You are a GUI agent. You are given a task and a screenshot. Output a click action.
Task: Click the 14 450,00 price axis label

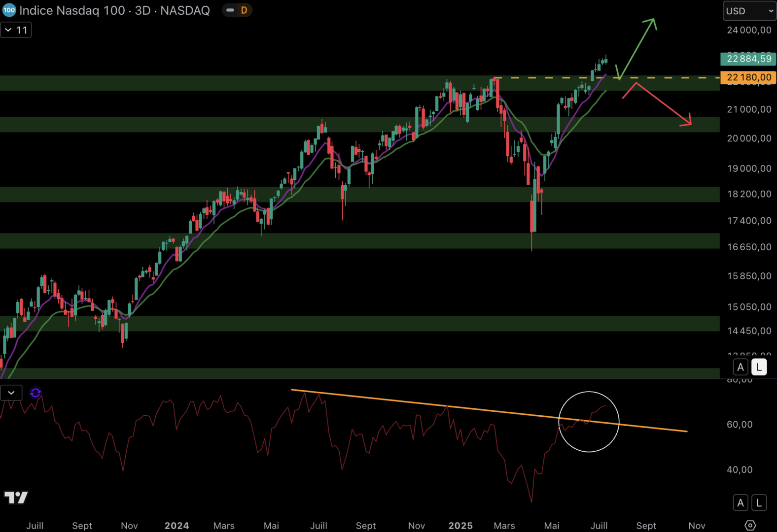[749, 331]
